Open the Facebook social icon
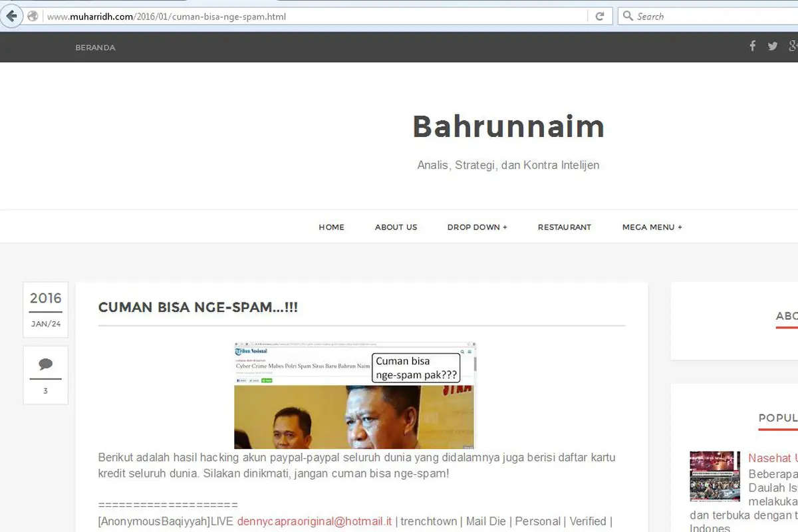 753,46
